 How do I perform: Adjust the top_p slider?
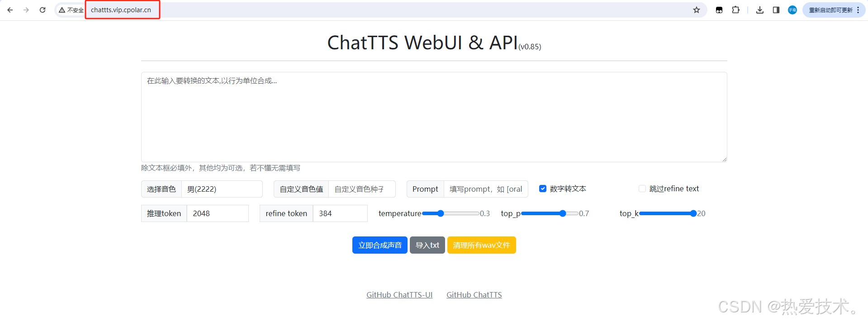pyautogui.click(x=550, y=213)
